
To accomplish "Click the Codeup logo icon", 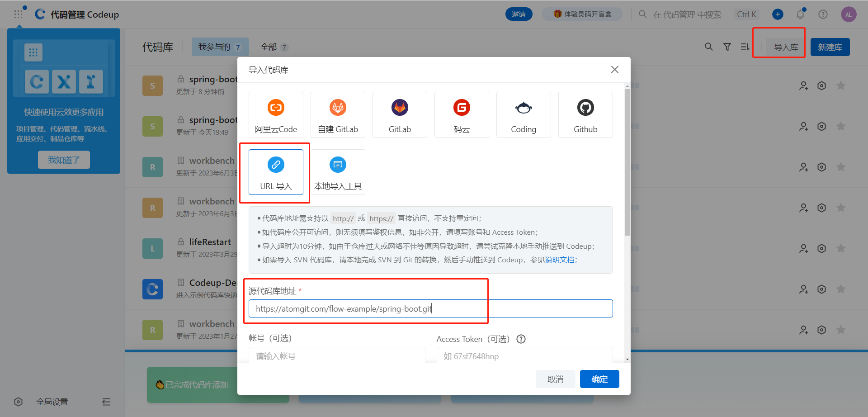I will click(x=40, y=14).
